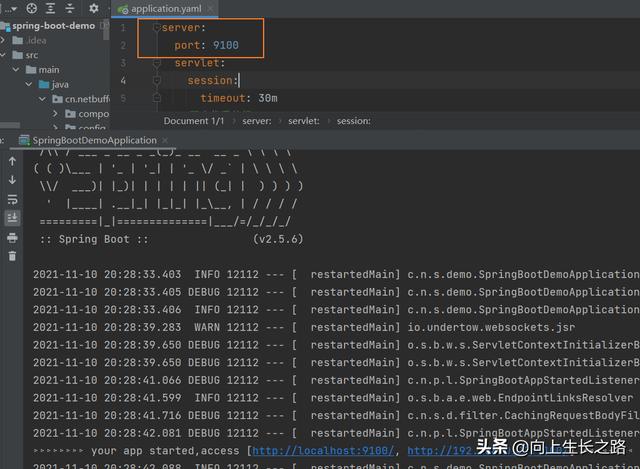The image size is (640, 469).
Task: Click Collapse All icon in project toolbar
Action: [69, 8]
